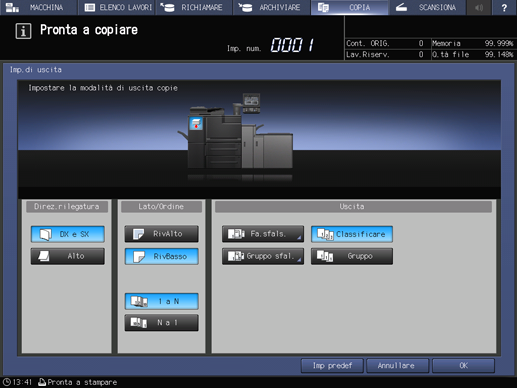The height and width of the screenshot is (388, 517).
Task: Choose RivAlto face up output
Action: (x=162, y=234)
